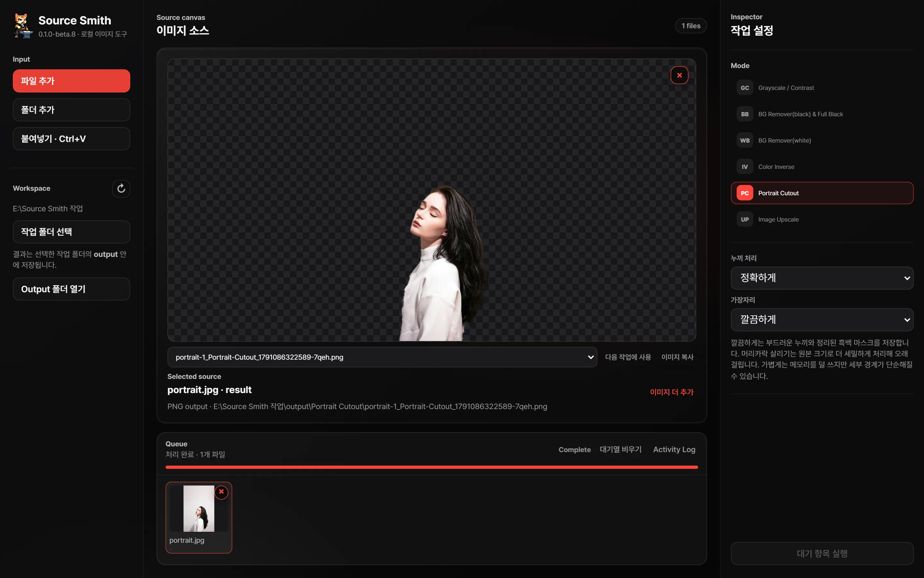Image resolution: width=924 pixels, height=578 pixels.
Task: Select BG Remover(black) & Full Black mode
Action: 822,114
